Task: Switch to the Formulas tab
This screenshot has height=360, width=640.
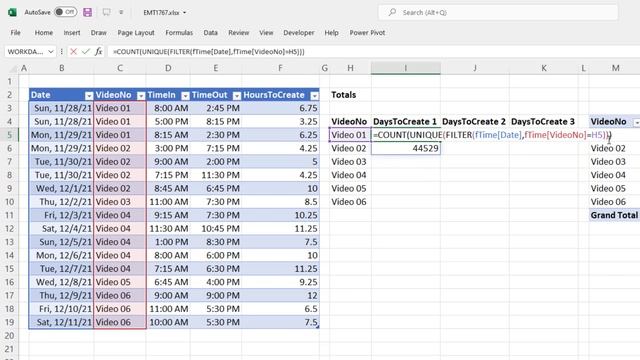Action: tap(179, 33)
